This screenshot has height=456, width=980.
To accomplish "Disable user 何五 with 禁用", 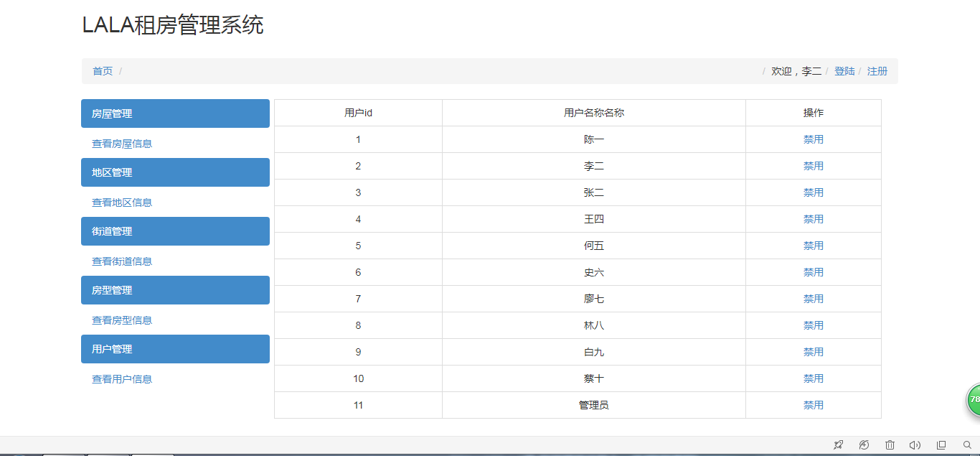I will click(814, 246).
